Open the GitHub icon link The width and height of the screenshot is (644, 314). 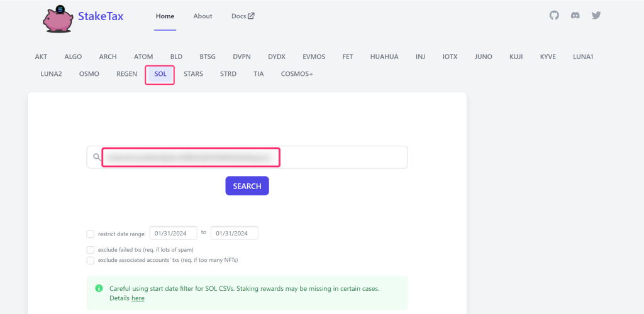pyautogui.click(x=554, y=15)
